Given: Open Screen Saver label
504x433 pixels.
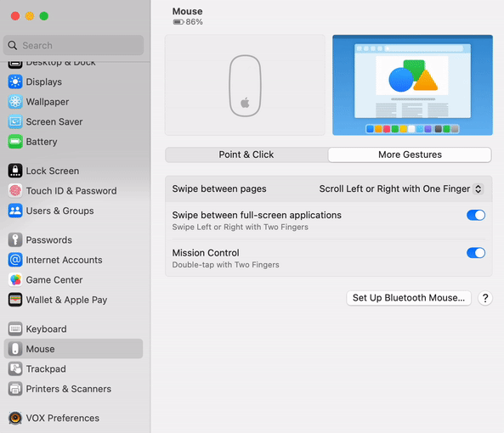Looking at the screenshot, I should click(x=54, y=121).
